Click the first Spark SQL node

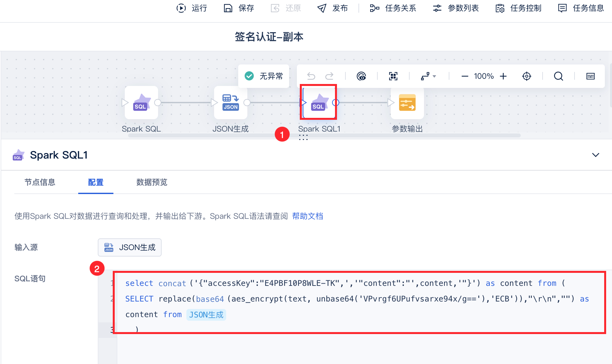click(x=141, y=103)
